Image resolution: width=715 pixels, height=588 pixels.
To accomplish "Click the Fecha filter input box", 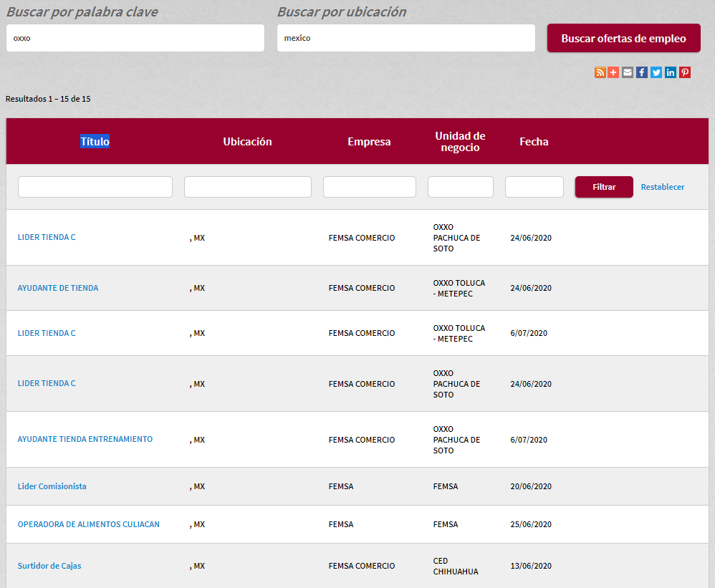I will click(534, 187).
